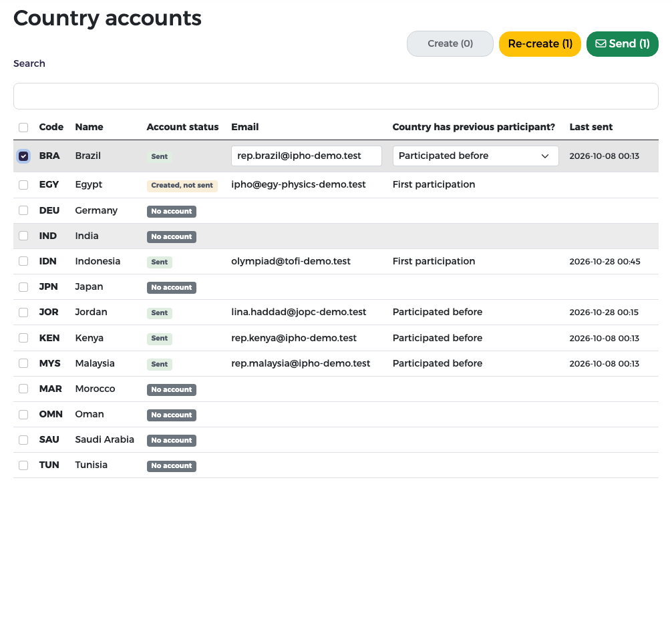Uncheck the Brazil row checkbox
The height and width of the screenshot is (623, 672).
[23, 156]
